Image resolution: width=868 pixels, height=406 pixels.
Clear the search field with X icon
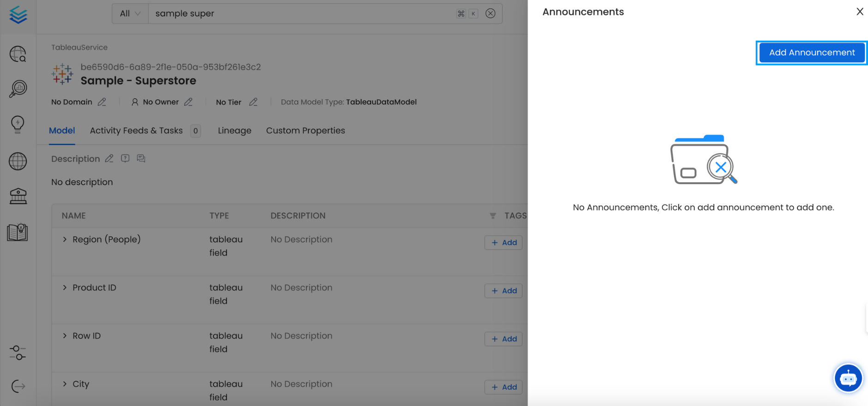(490, 13)
